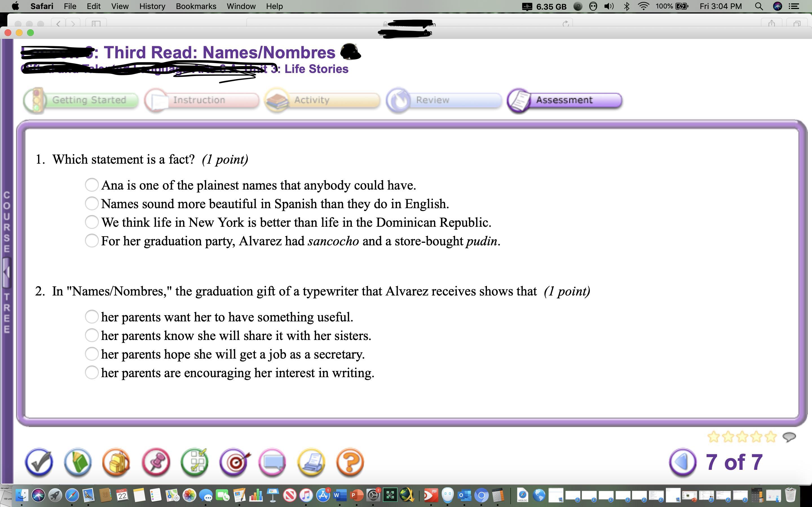Open the orange question mark help icon
The width and height of the screenshot is (812, 507).
(x=350, y=462)
